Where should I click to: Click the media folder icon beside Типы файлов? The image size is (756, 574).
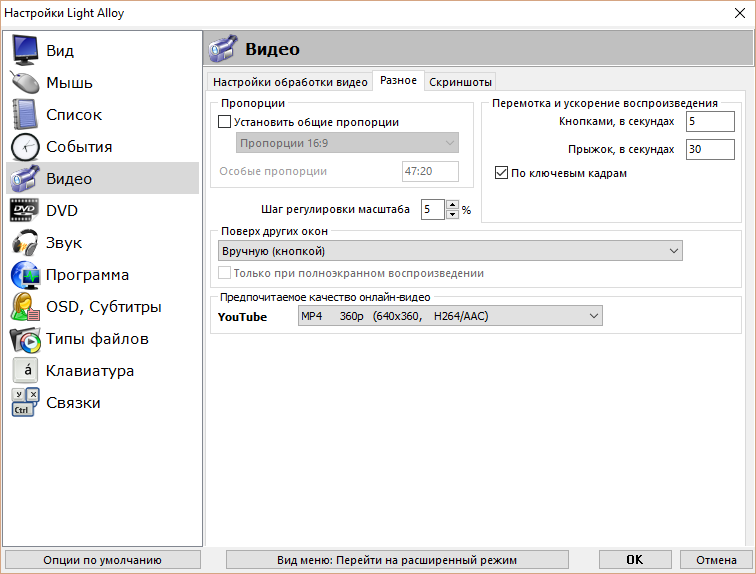click(x=25, y=339)
